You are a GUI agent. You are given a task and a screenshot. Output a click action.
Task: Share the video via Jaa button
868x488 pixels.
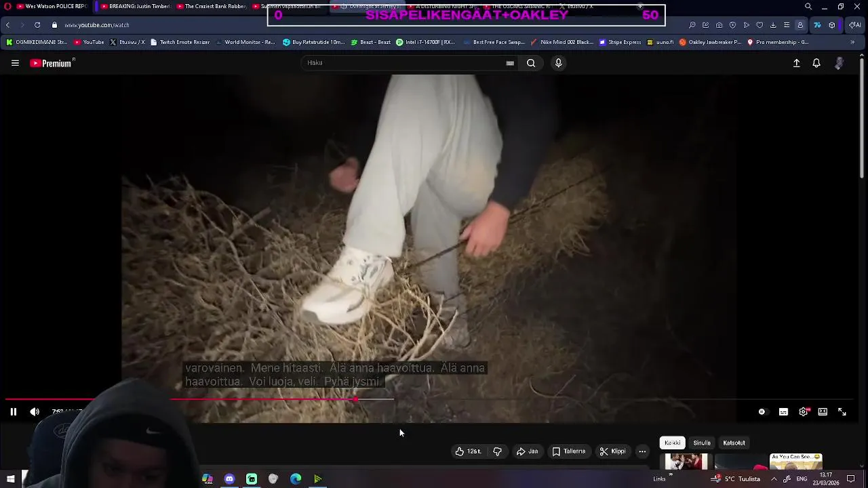click(527, 451)
